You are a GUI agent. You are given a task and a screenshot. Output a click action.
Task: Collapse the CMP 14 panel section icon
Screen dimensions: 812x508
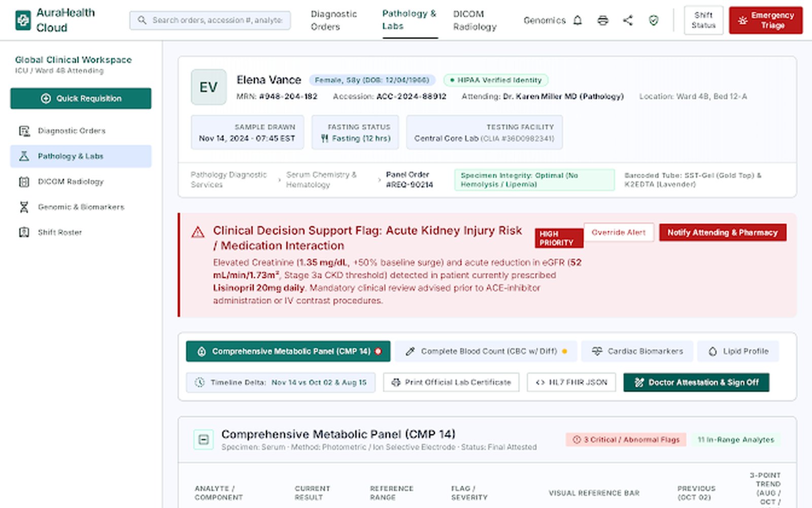pyautogui.click(x=204, y=439)
